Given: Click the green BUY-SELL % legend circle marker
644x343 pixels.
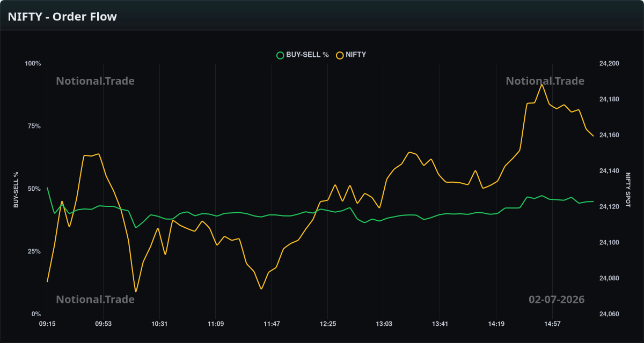Looking at the screenshot, I should click(280, 55).
